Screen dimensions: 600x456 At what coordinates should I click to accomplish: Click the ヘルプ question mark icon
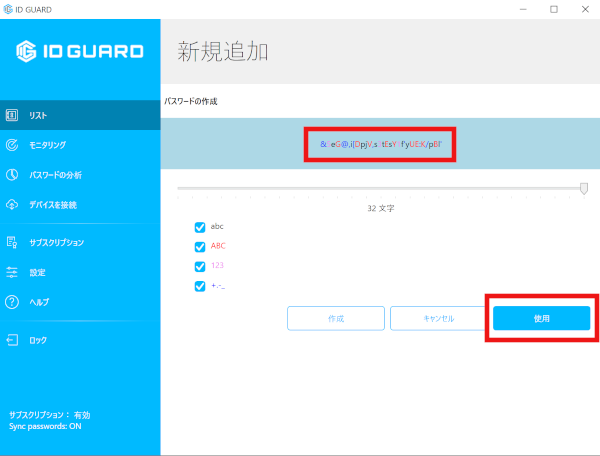coord(12,302)
